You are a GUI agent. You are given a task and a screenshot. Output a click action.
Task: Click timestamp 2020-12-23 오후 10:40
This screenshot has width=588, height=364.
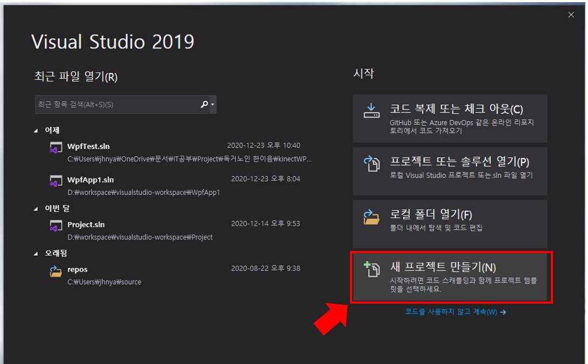coord(264,145)
